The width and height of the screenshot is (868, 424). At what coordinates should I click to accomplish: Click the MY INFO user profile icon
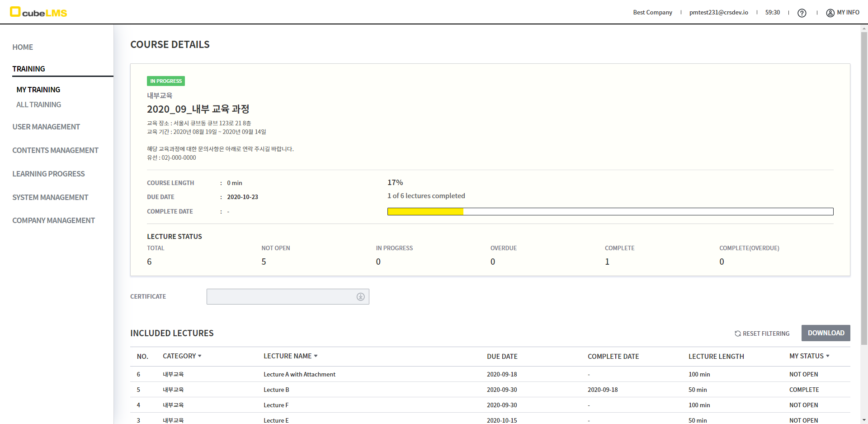[x=830, y=13]
